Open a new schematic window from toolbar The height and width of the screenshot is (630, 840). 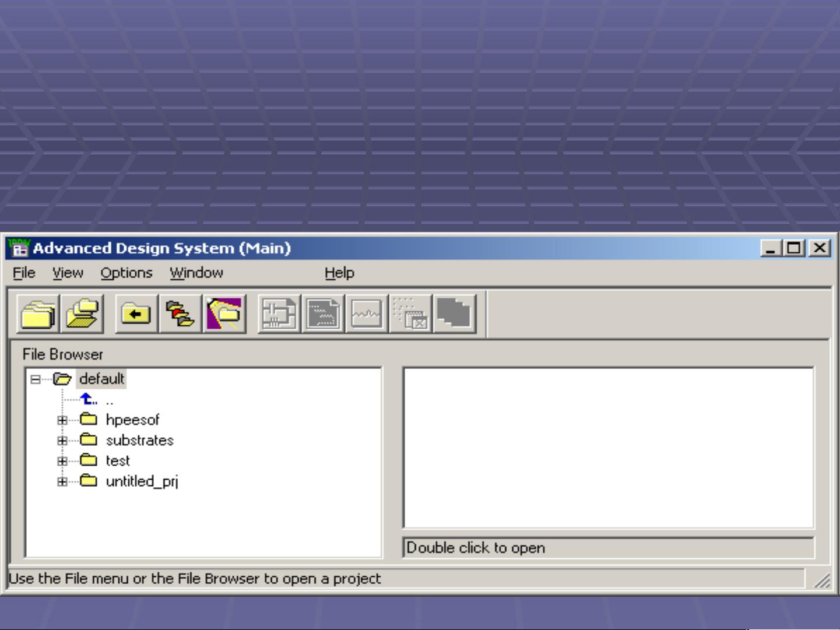pos(279,314)
